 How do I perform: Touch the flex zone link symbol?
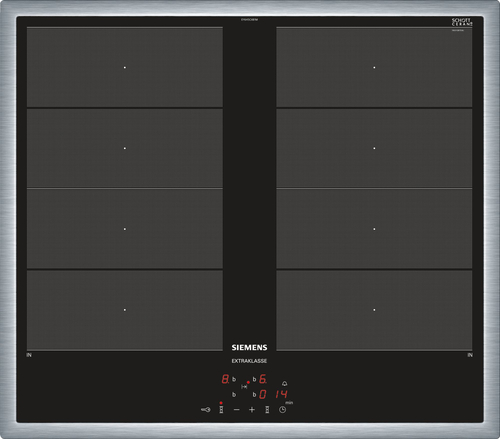pos(244,387)
